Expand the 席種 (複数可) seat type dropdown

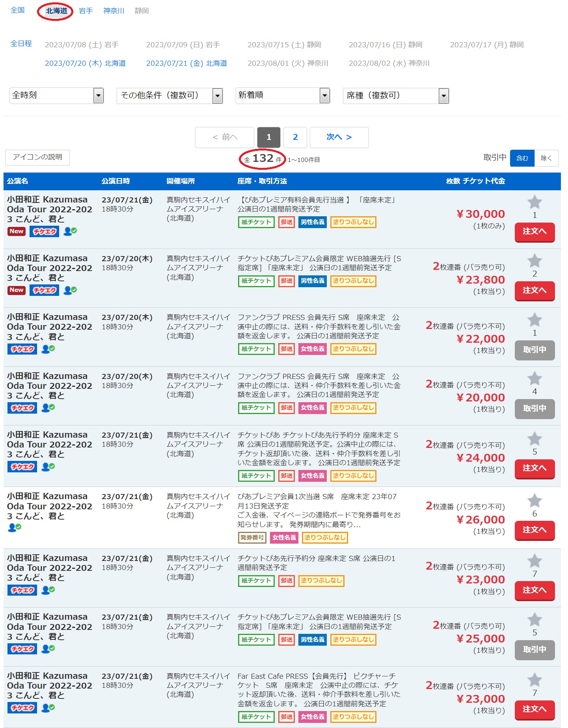pos(395,96)
